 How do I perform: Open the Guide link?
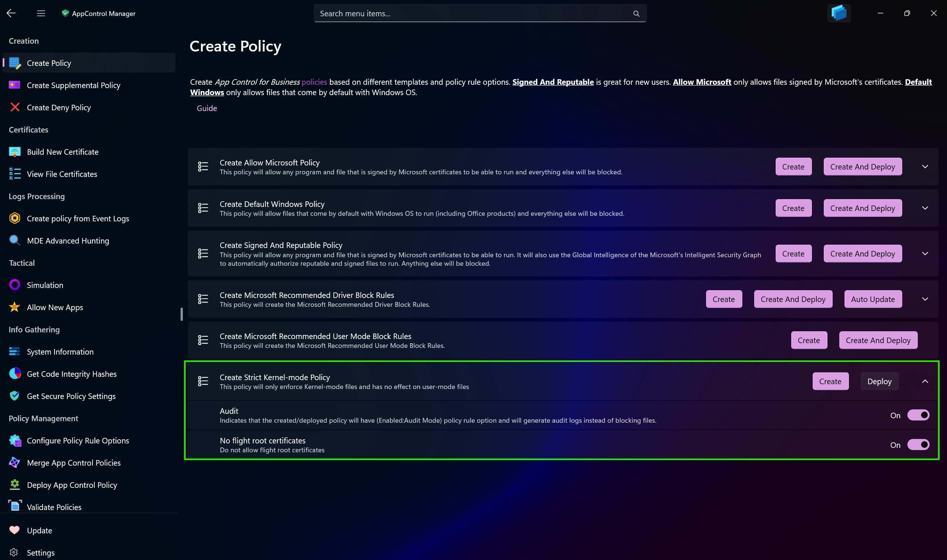[x=207, y=108]
